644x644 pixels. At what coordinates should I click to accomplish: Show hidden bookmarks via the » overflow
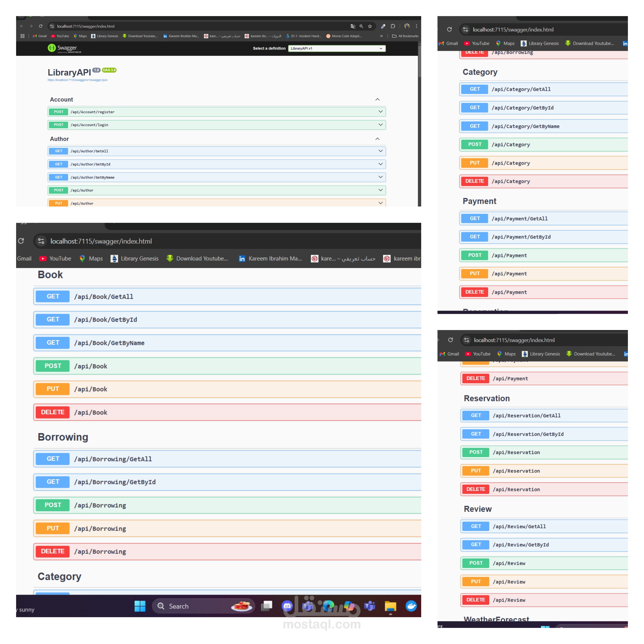pyautogui.click(x=381, y=36)
